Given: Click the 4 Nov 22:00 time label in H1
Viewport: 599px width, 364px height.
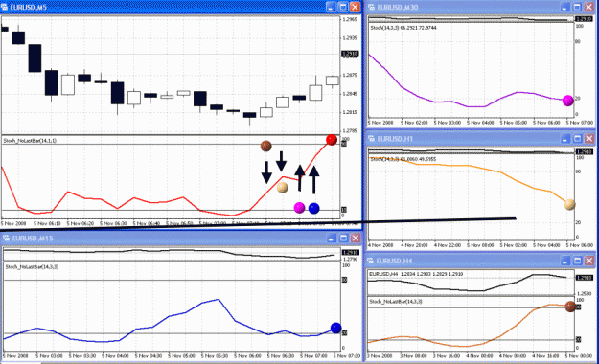Looking at the screenshot, I should tap(448, 245).
